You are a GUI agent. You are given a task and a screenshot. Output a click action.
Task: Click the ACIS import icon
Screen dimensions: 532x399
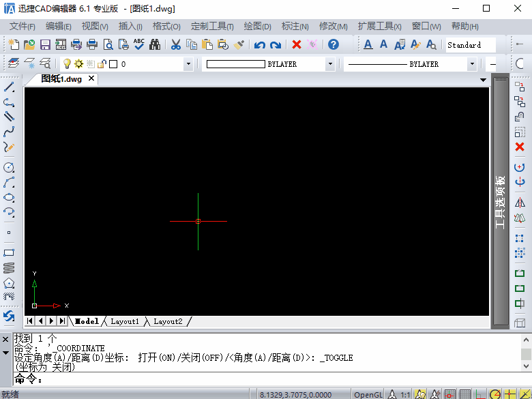pyautogui.click(x=61, y=44)
